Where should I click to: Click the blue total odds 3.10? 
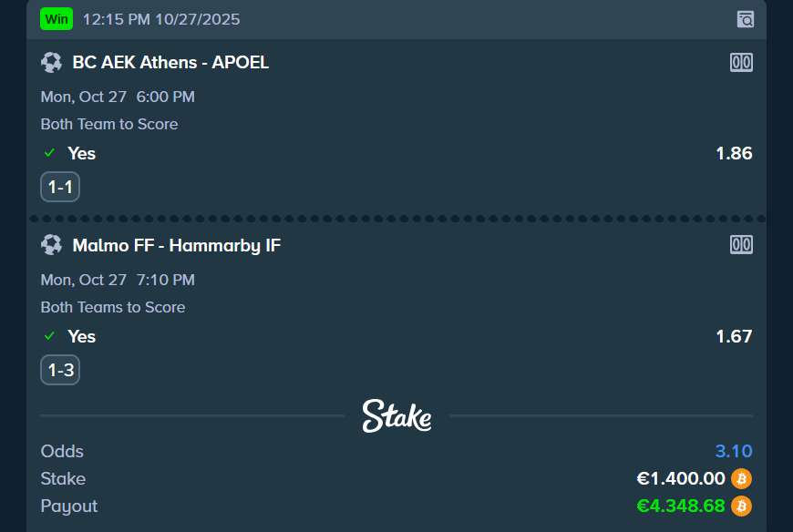click(x=734, y=452)
